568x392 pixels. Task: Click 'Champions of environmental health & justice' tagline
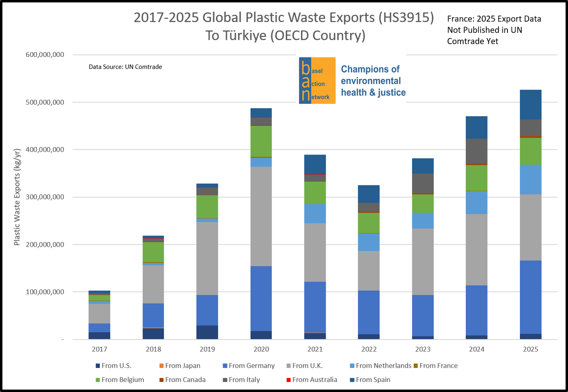(373, 81)
